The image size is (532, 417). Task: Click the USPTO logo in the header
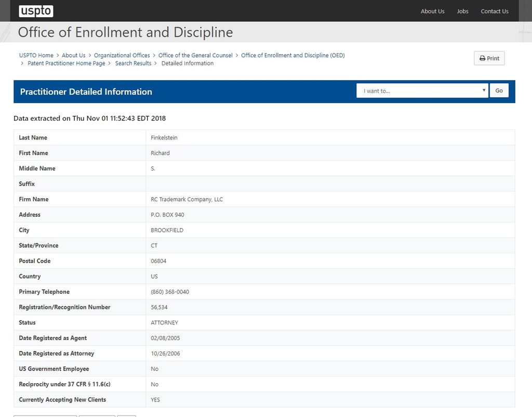pos(36,11)
